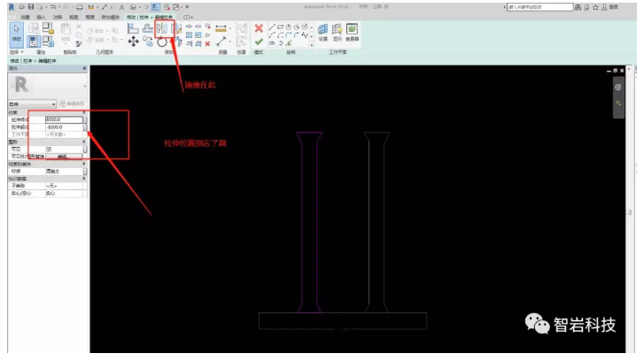Screen dimensions: 644x361
Task: Click the search box in title bar
Action: click(x=539, y=7)
